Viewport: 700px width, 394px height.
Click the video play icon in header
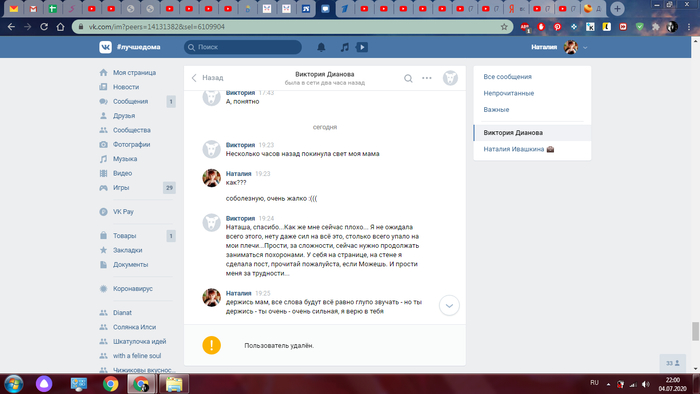coord(362,47)
